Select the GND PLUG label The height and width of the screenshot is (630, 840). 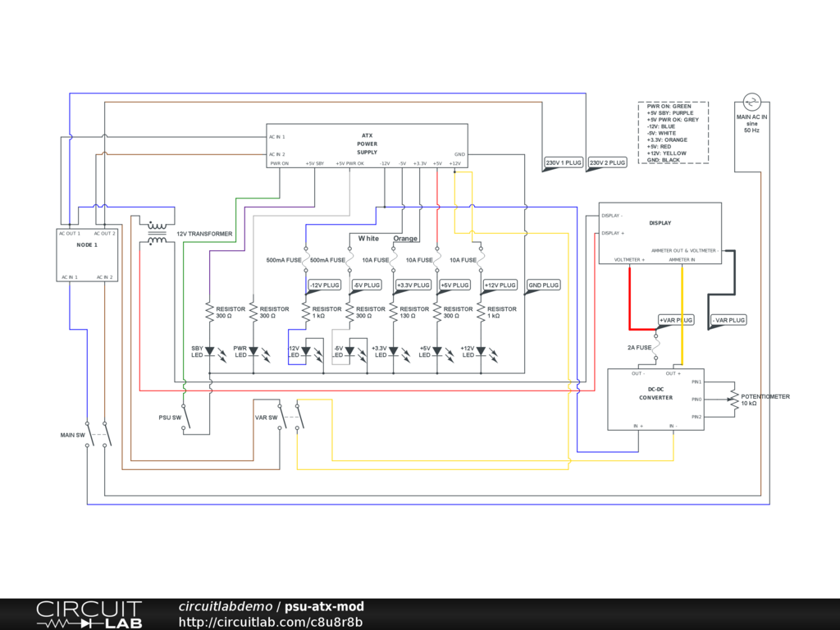pyautogui.click(x=543, y=285)
